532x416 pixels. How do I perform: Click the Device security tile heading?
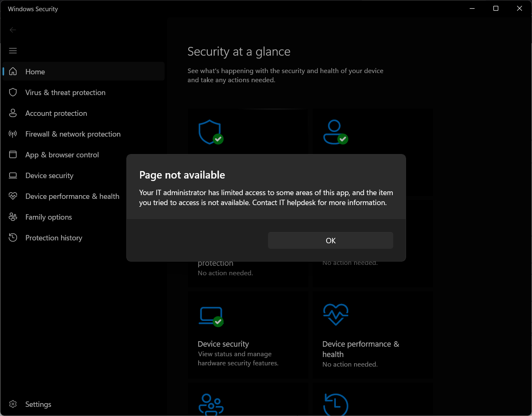[223, 344]
